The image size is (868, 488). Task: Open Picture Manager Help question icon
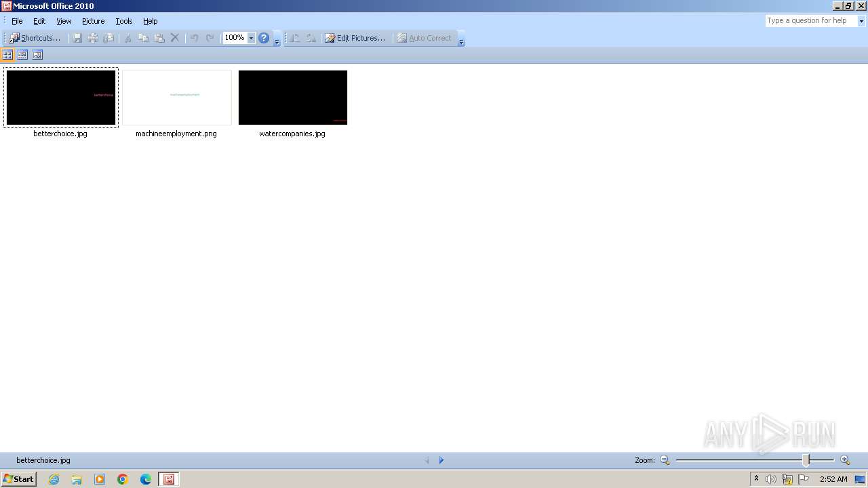click(x=264, y=38)
